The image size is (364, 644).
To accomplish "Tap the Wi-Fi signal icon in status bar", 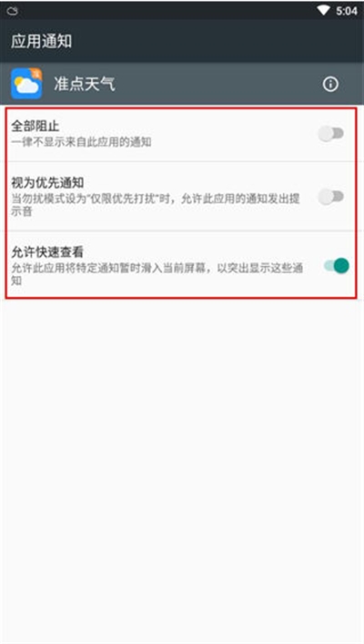I will [323, 10].
